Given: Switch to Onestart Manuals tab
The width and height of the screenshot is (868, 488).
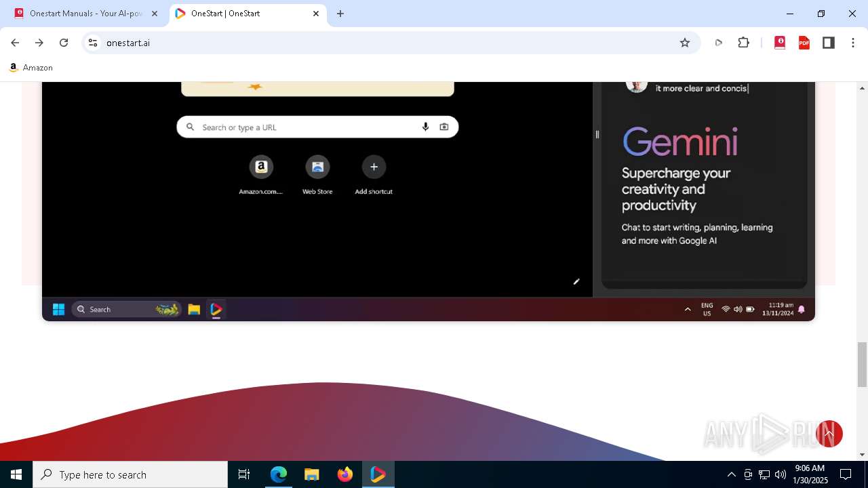Looking at the screenshot, I should 86,14.
